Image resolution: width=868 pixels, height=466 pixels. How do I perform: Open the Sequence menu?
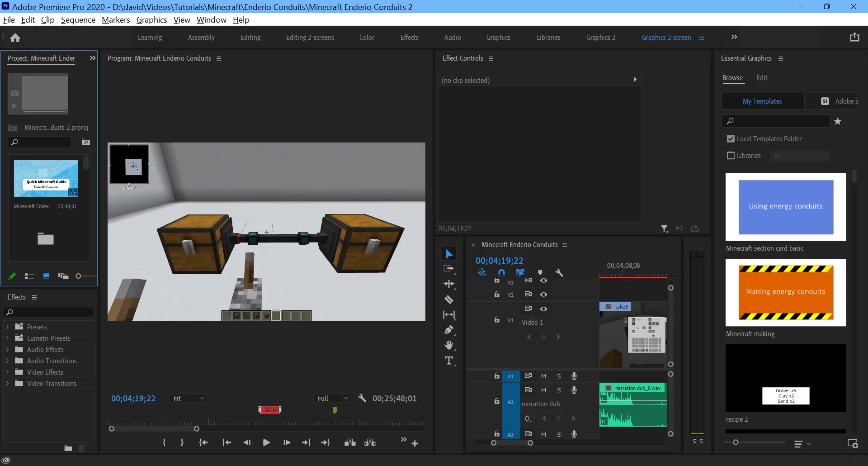pyautogui.click(x=78, y=20)
